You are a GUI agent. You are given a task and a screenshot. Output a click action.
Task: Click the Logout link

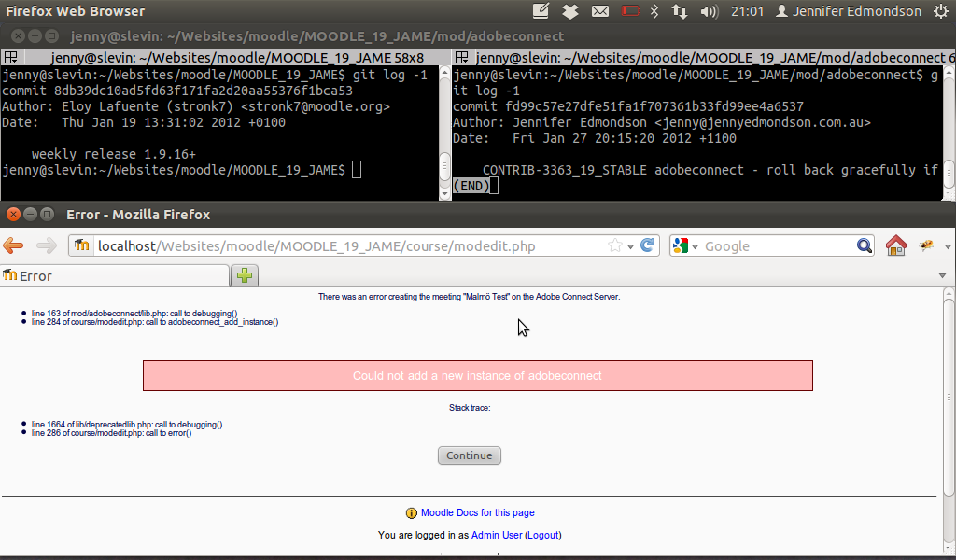click(x=543, y=535)
